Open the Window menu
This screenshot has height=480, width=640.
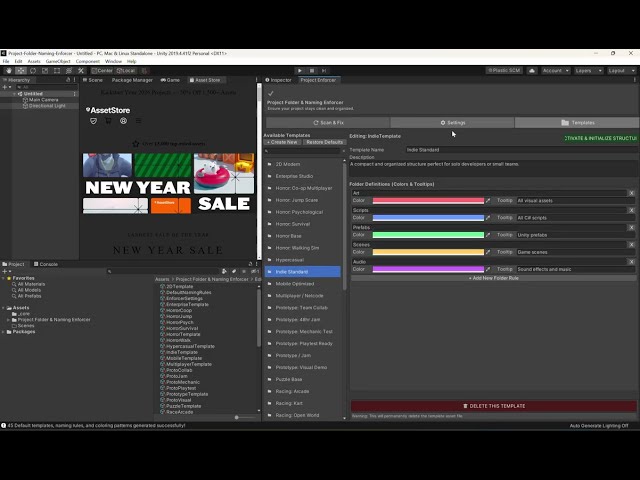tap(113, 61)
